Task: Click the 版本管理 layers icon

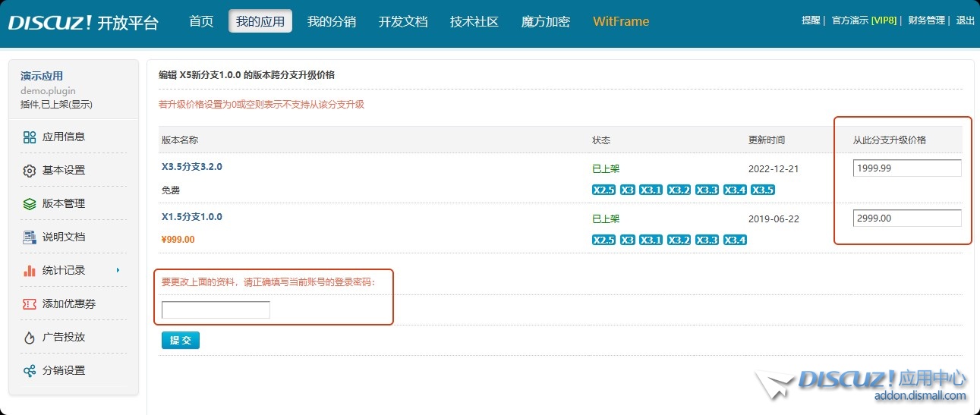Action: click(x=30, y=204)
